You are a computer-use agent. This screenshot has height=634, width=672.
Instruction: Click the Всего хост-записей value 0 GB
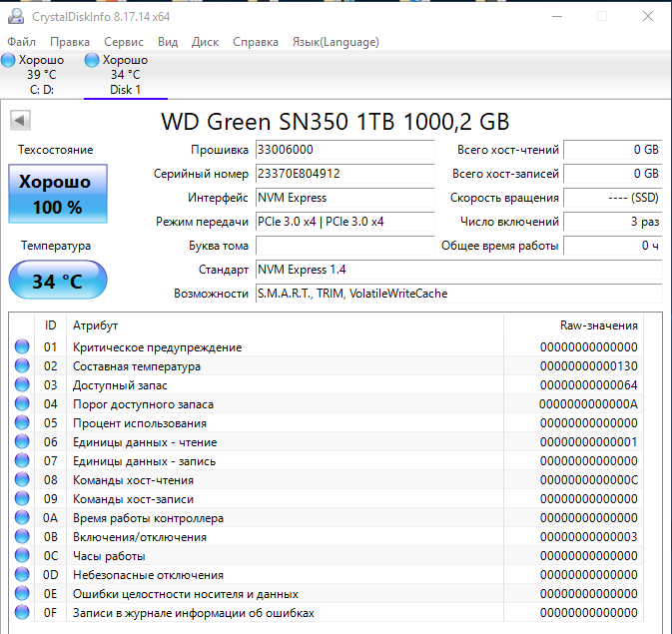pyautogui.click(x=613, y=174)
